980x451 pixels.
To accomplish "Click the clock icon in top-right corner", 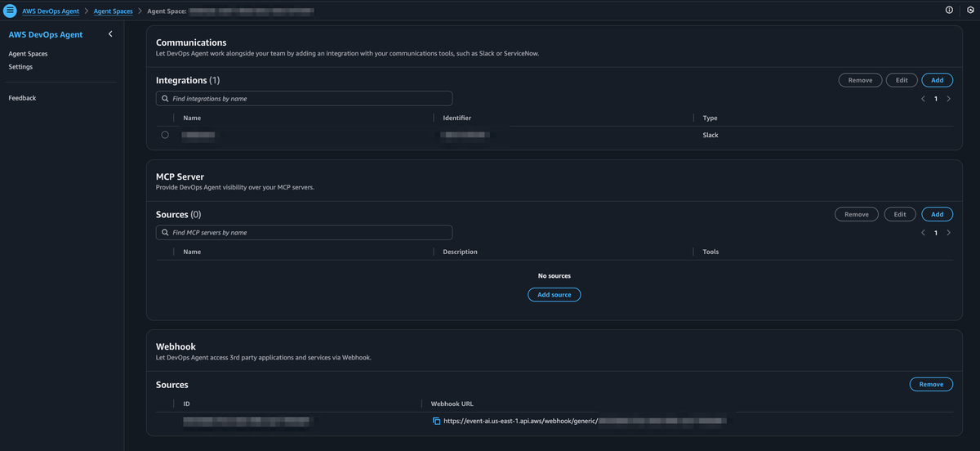I will click(969, 11).
